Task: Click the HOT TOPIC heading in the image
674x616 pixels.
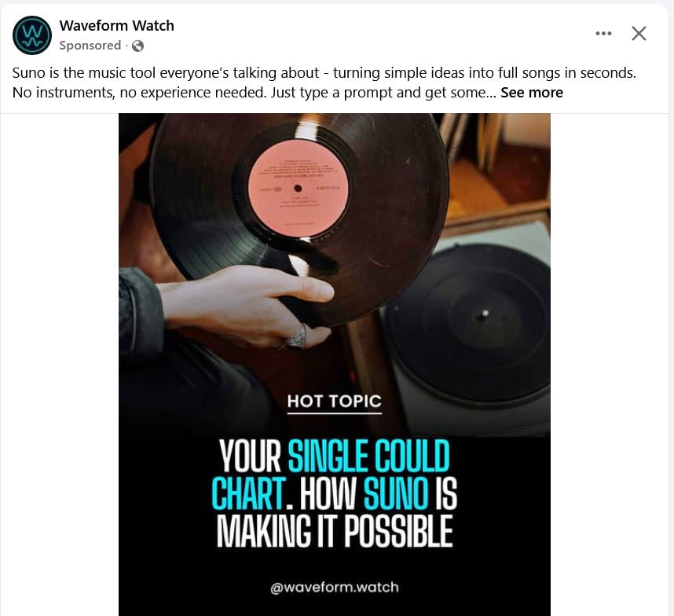Action: [335, 402]
